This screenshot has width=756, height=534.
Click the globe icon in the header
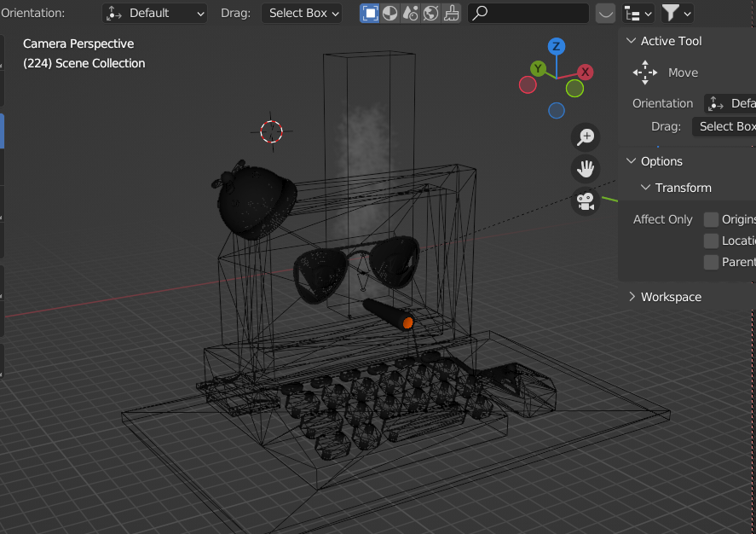430,13
